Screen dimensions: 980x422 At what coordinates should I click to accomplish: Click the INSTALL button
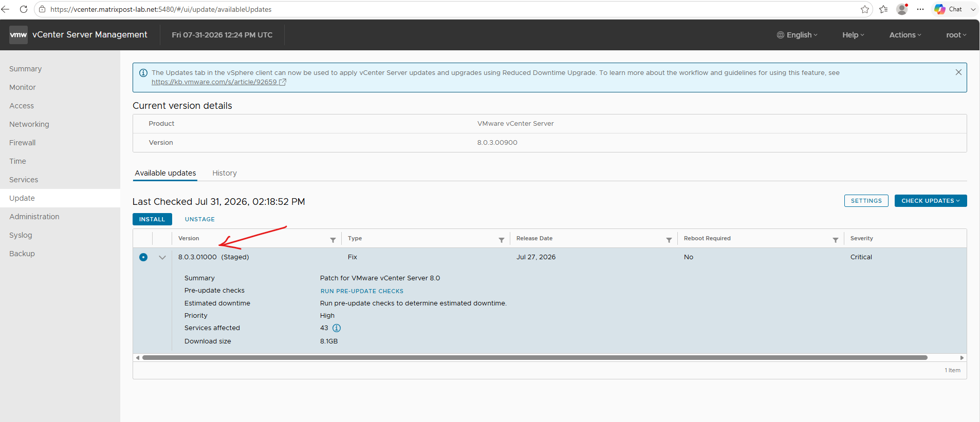point(152,219)
